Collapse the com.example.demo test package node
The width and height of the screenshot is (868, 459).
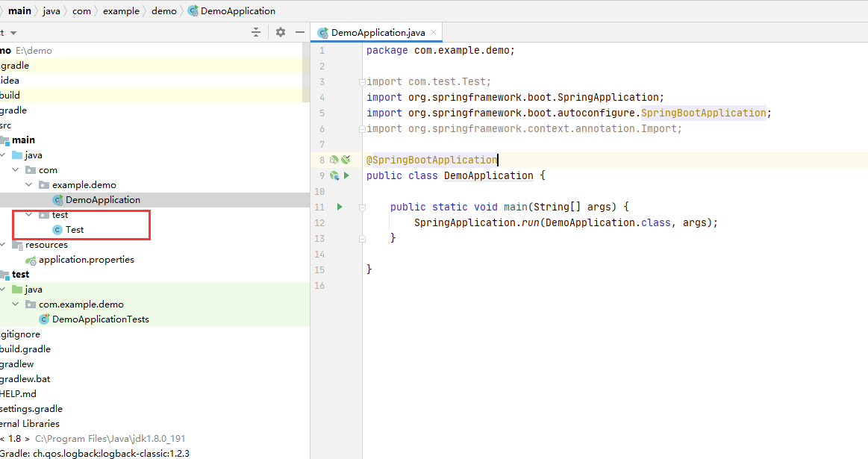coord(15,304)
